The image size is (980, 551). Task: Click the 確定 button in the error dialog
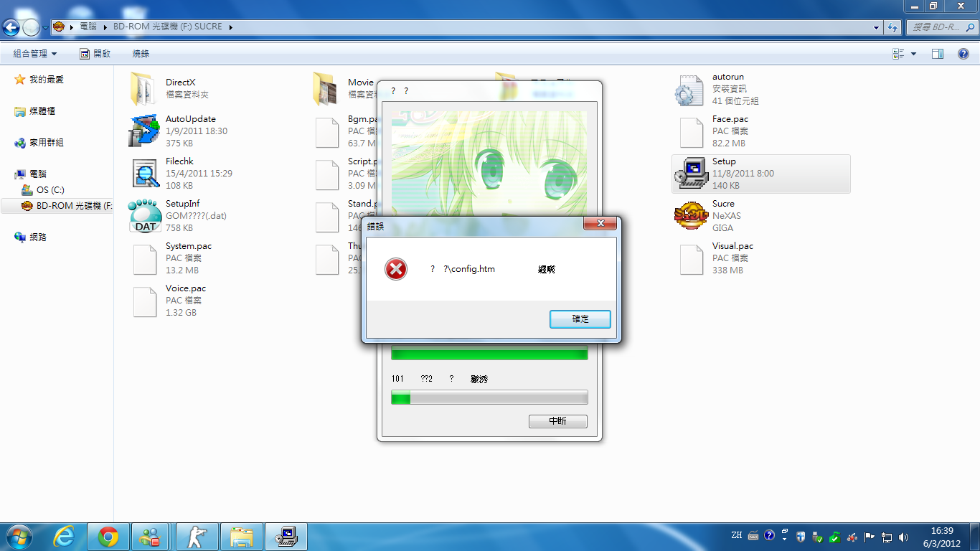click(x=580, y=319)
